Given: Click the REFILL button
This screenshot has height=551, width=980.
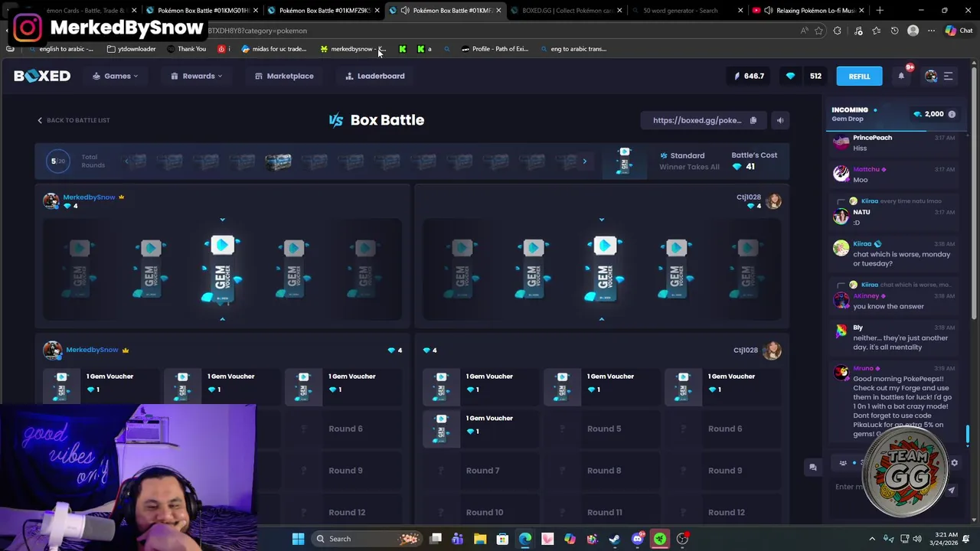Looking at the screenshot, I should (859, 76).
